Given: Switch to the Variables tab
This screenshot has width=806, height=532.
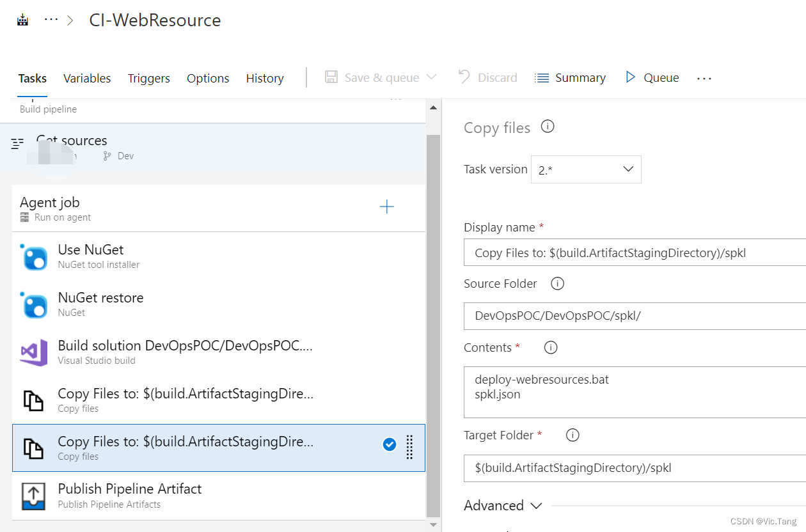Looking at the screenshot, I should click(87, 78).
